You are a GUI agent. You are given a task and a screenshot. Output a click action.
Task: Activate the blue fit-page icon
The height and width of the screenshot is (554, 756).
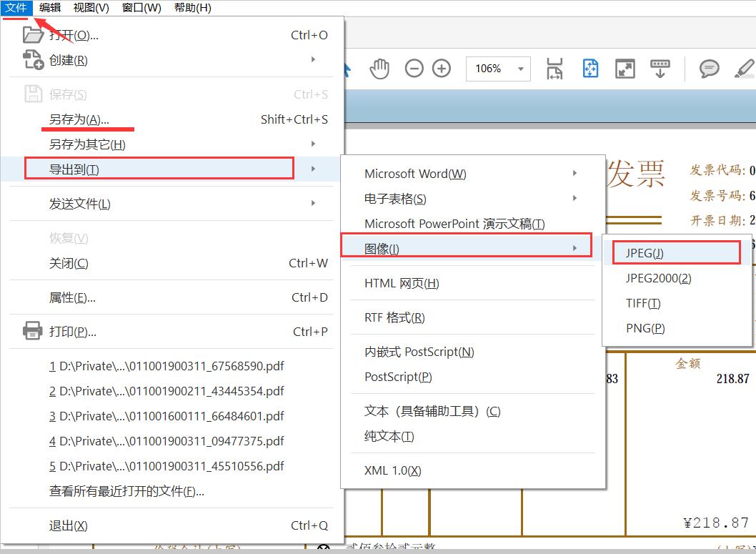tap(588, 69)
